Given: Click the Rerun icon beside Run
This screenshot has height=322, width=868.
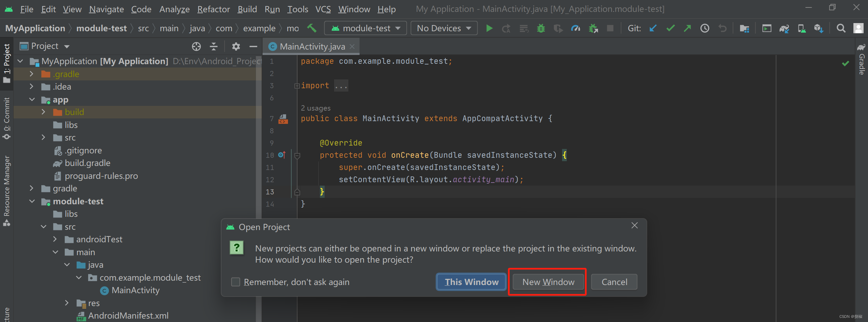Looking at the screenshot, I should click(506, 28).
